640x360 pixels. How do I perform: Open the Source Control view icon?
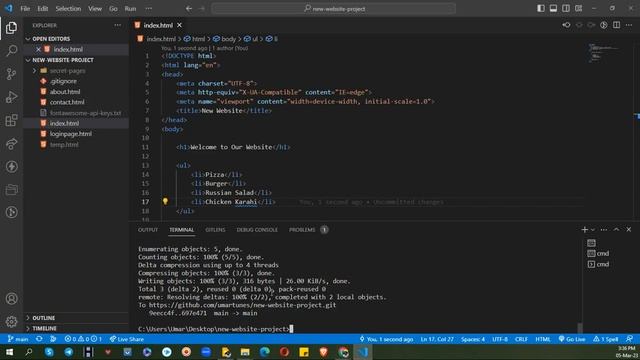[x=11, y=74]
